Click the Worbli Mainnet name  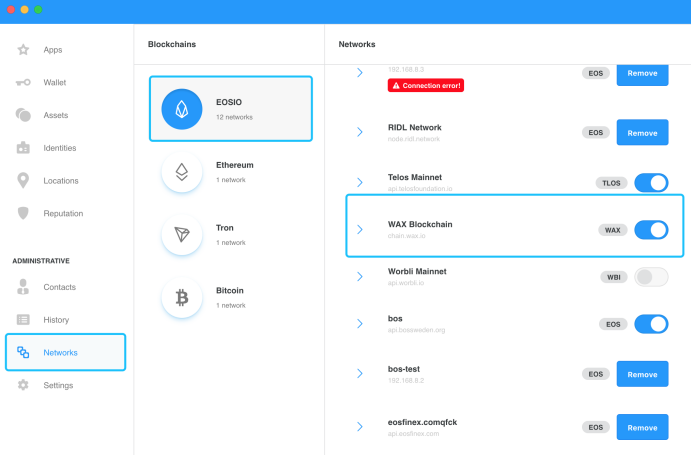tap(417, 271)
